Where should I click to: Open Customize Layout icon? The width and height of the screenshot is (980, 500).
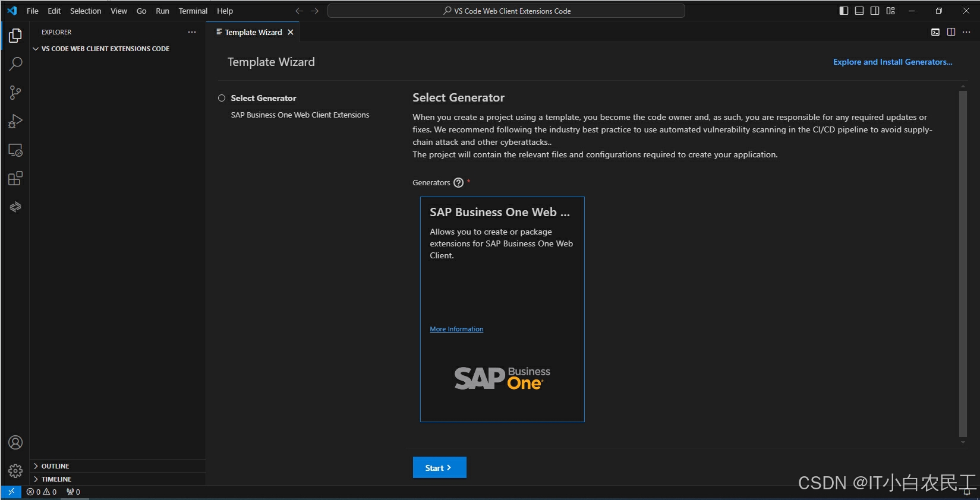(890, 11)
